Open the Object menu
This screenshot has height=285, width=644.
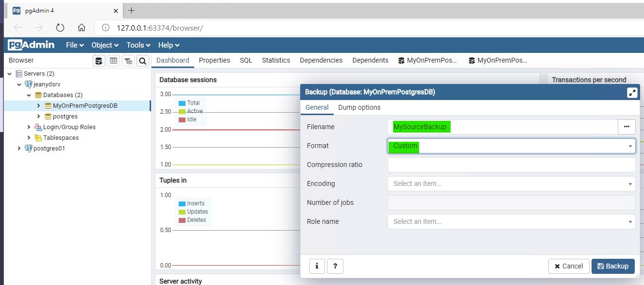coord(105,45)
